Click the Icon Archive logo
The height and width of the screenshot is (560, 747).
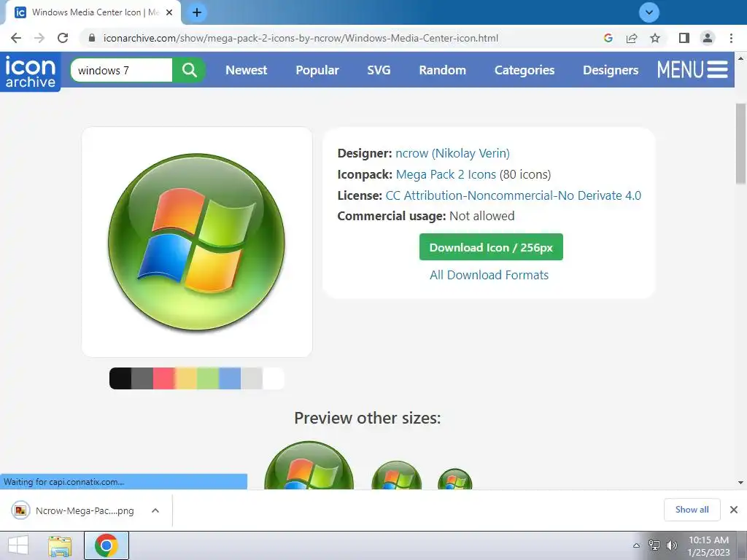point(31,71)
